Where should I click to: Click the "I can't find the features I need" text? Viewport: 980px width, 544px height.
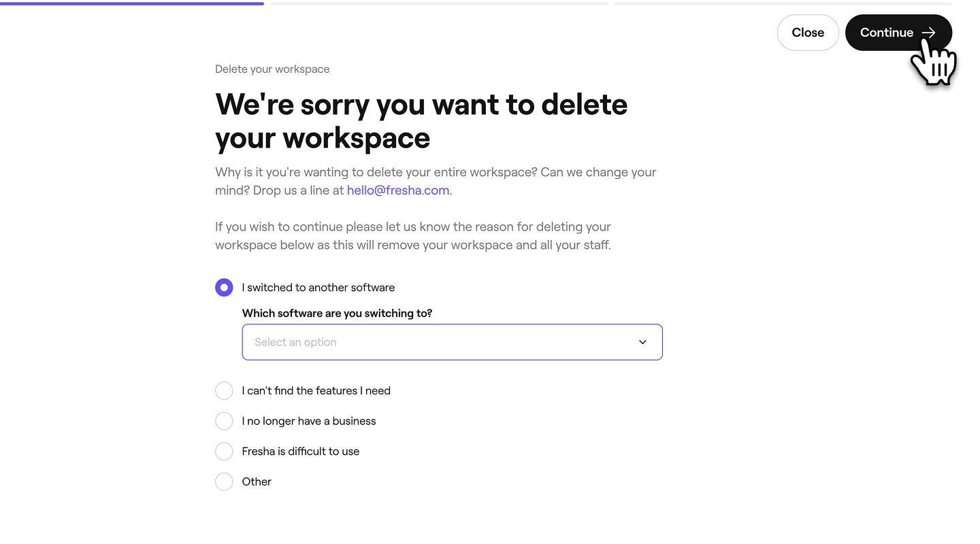(316, 391)
